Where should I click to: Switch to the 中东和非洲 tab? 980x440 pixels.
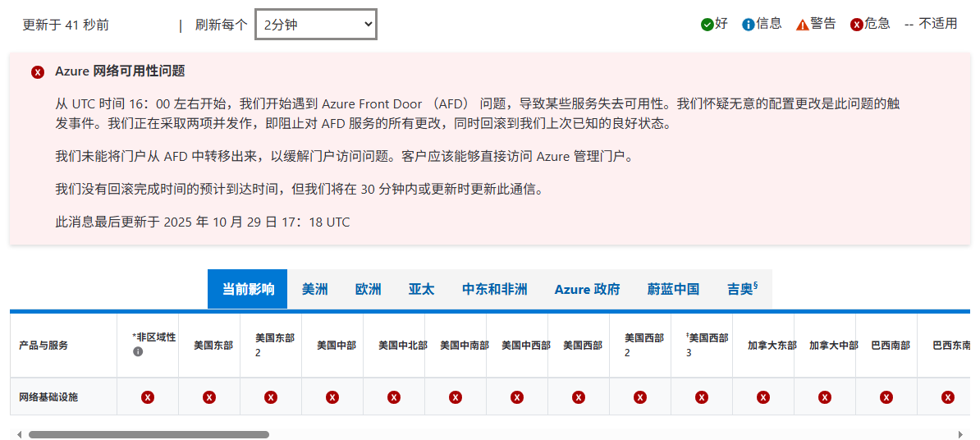click(x=494, y=289)
